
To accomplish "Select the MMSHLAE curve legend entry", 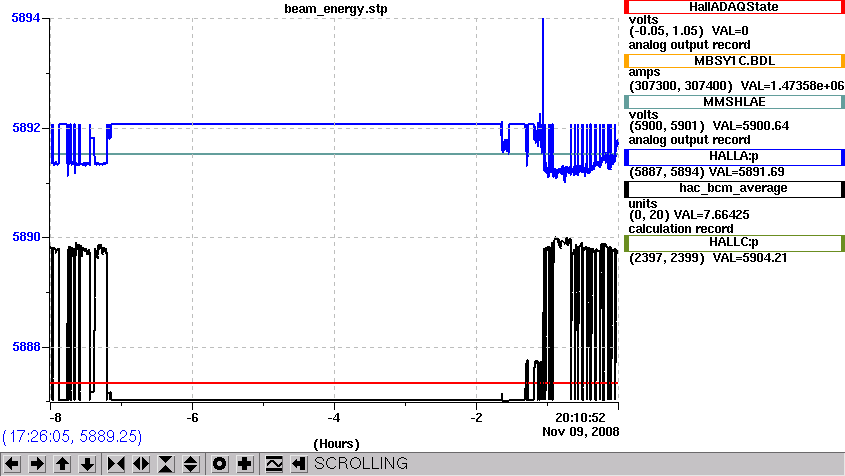I will pos(734,102).
